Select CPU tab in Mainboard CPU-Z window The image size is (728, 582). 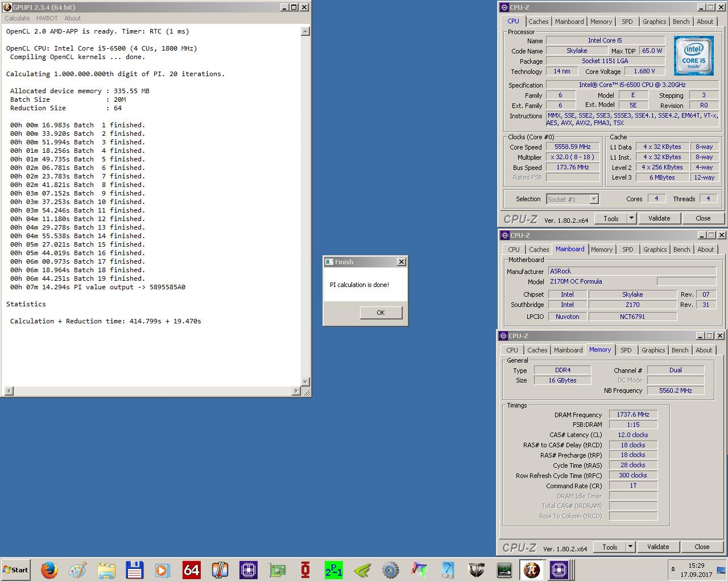tap(514, 250)
